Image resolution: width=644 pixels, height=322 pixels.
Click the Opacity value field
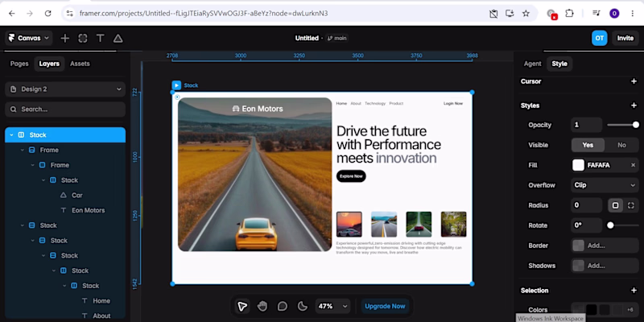(x=587, y=125)
